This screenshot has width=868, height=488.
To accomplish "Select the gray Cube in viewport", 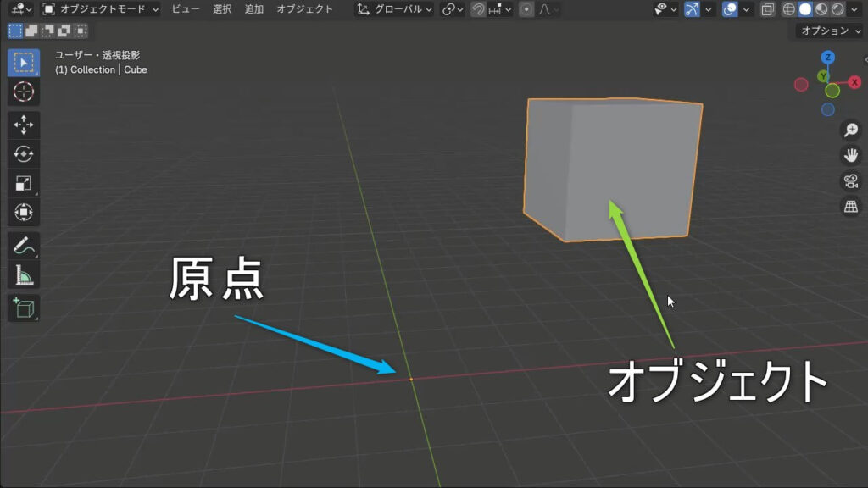I will [612, 169].
